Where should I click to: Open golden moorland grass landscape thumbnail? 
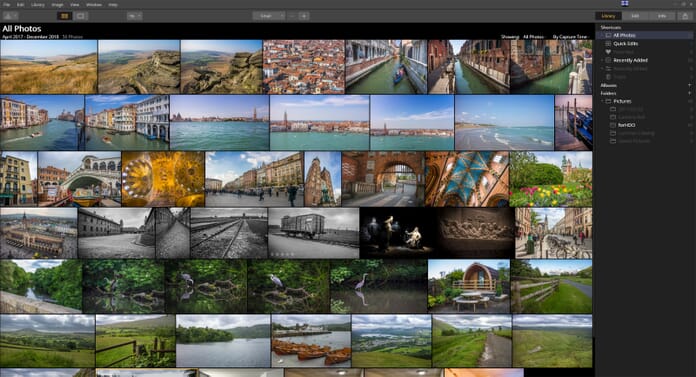coord(48,67)
